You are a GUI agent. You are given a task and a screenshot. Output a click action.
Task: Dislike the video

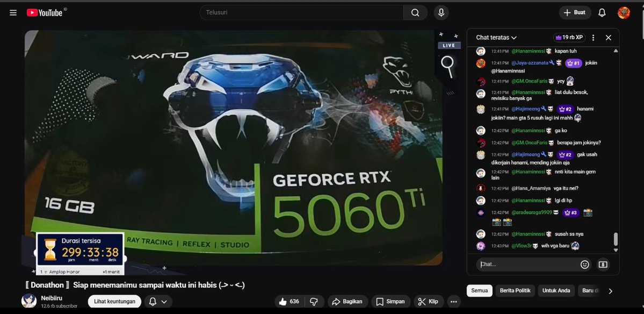[x=314, y=302]
